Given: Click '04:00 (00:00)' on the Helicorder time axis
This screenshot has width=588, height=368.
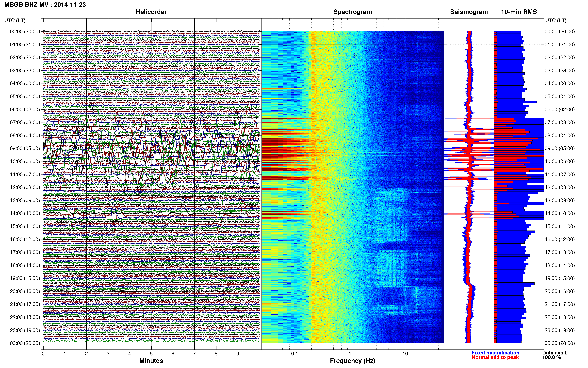Looking at the screenshot, I should click(25, 83).
